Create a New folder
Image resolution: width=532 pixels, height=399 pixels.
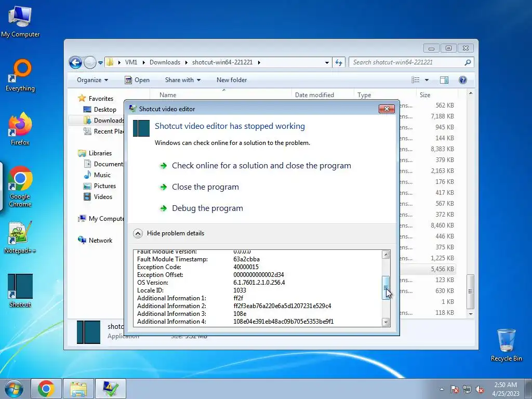(x=232, y=80)
